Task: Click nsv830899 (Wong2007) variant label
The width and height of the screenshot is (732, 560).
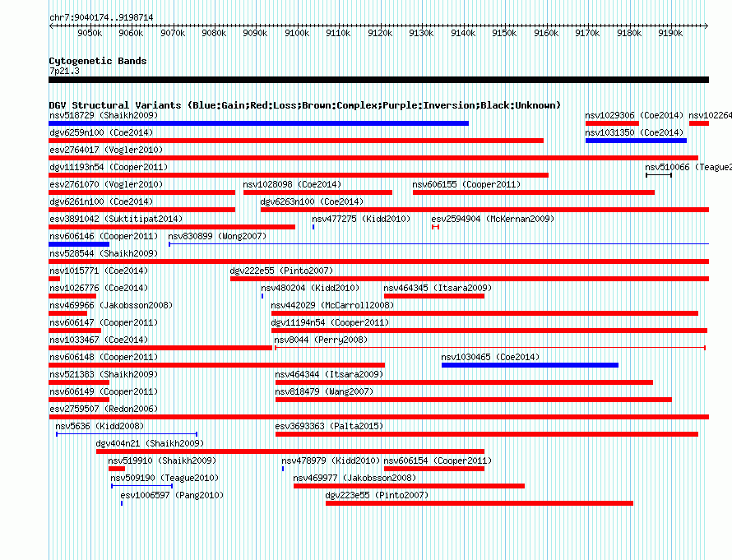Action: coord(218,236)
